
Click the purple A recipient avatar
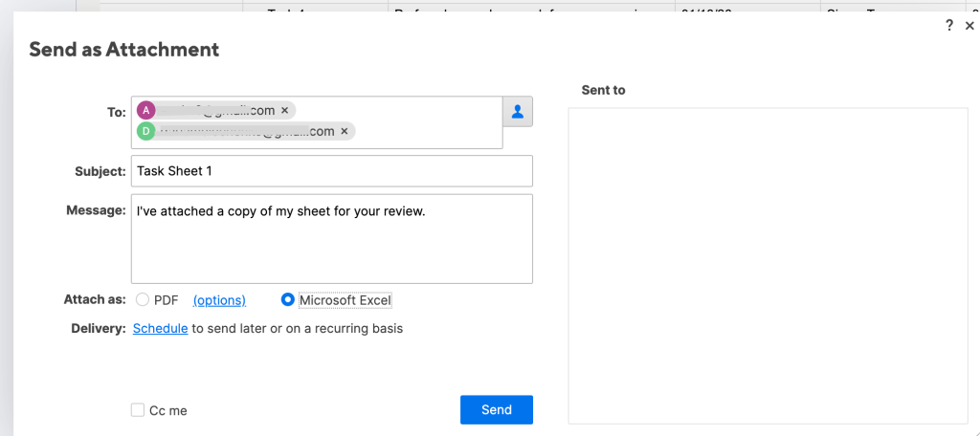pyautogui.click(x=145, y=111)
